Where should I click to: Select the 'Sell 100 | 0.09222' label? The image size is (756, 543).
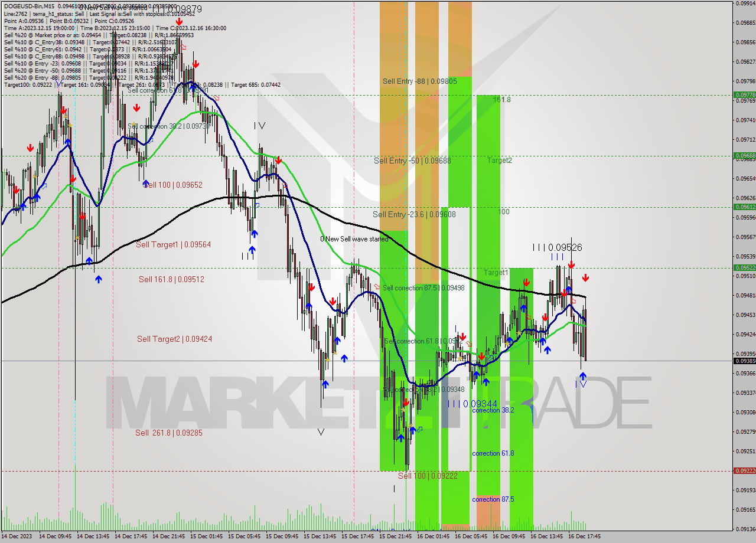[428, 476]
